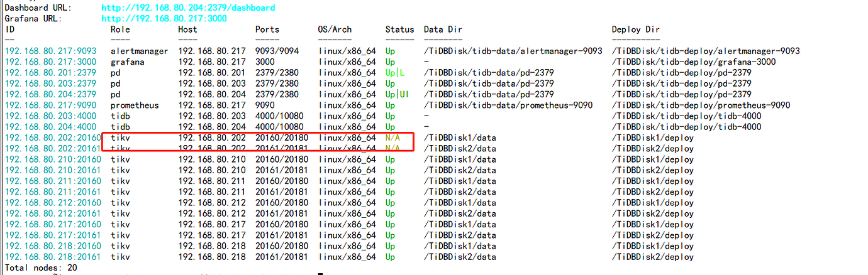Select node ID 192.168.80.203:4000
The height and width of the screenshot is (275, 868).
[x=50, y=116]
